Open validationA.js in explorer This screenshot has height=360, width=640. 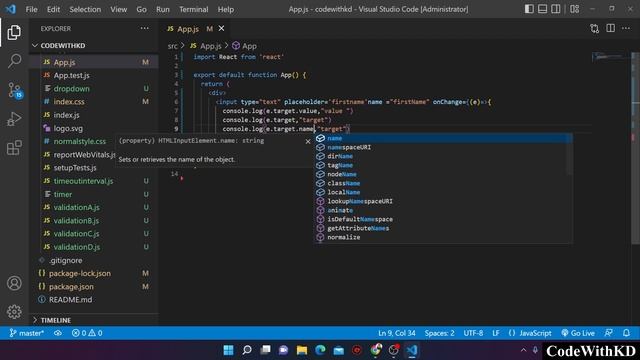pos(76,207)
